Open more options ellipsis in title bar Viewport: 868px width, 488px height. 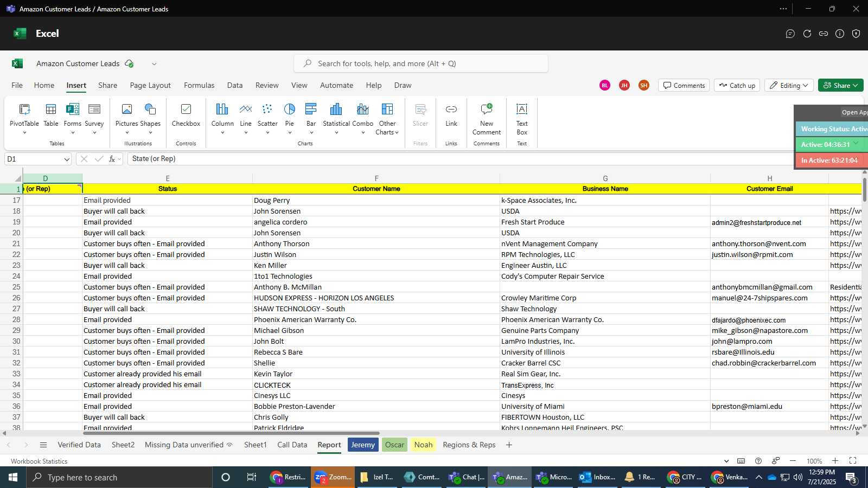(x=783, y=9)
